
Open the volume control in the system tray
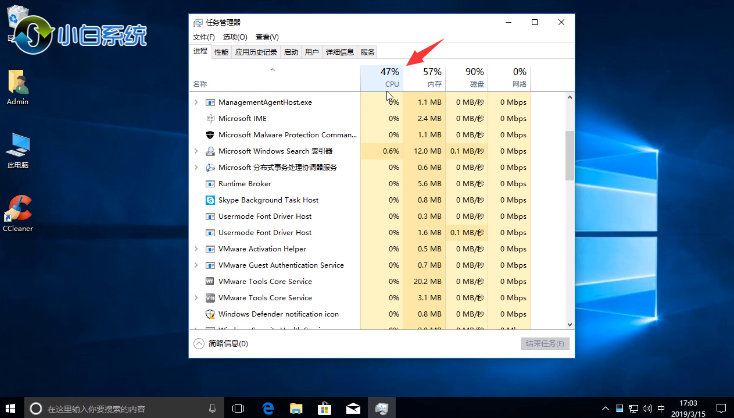click(x=647, y=408)
